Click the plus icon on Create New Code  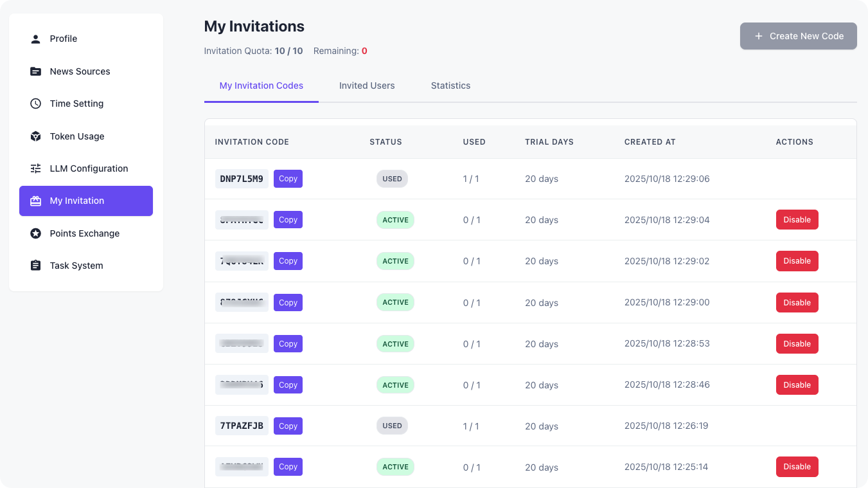[x=759, y=36]
